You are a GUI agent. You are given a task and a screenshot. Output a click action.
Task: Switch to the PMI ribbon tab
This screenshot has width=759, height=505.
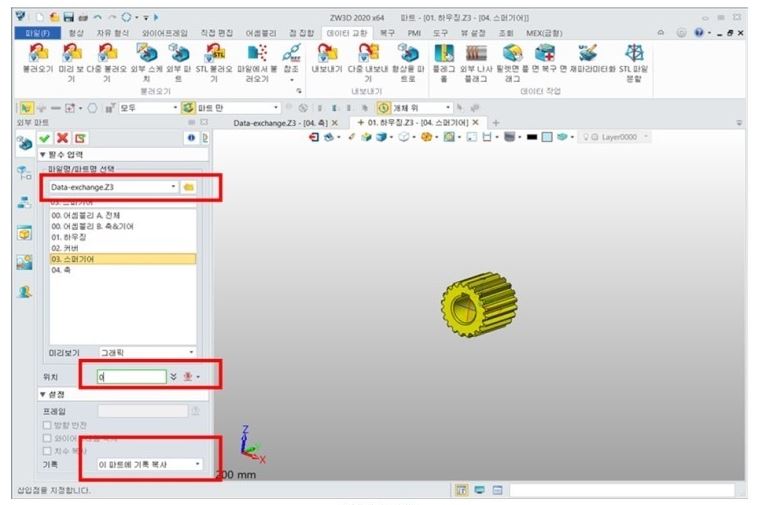(414, 33)
